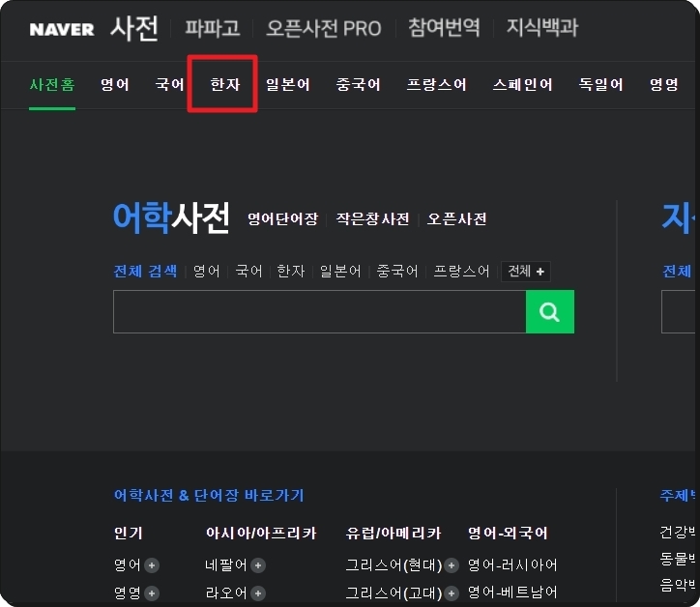700x607 pixels.
Task: Open the 영영 link under 인기
Action: (128, 593)
